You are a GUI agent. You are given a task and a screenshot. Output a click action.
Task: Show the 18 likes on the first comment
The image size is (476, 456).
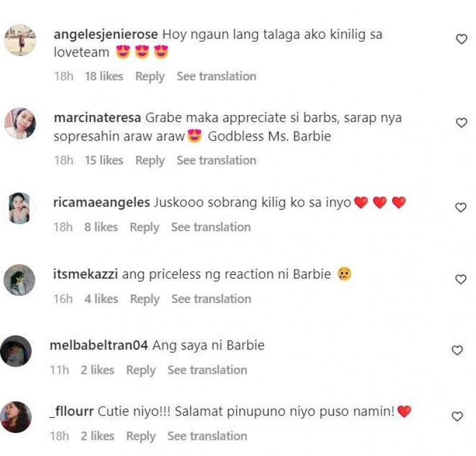coord(104,76)
